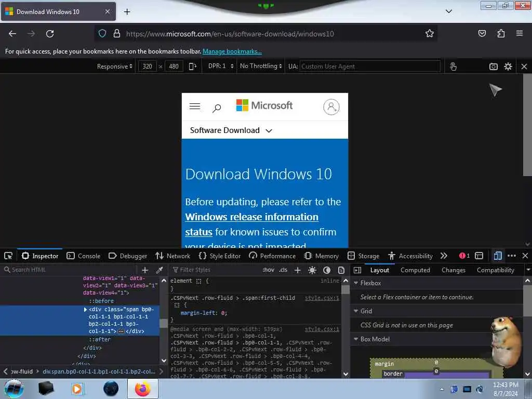Switch to the Computed tab
This screenshot has width=532, height=399.
pyautogui.click(x=415, y=270)
